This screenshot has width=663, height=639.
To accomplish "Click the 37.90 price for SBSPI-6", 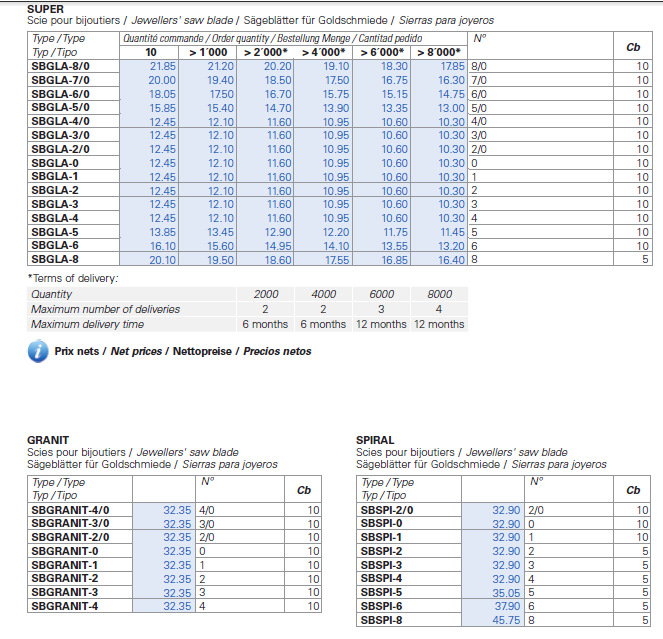I will tap(507, 606).
